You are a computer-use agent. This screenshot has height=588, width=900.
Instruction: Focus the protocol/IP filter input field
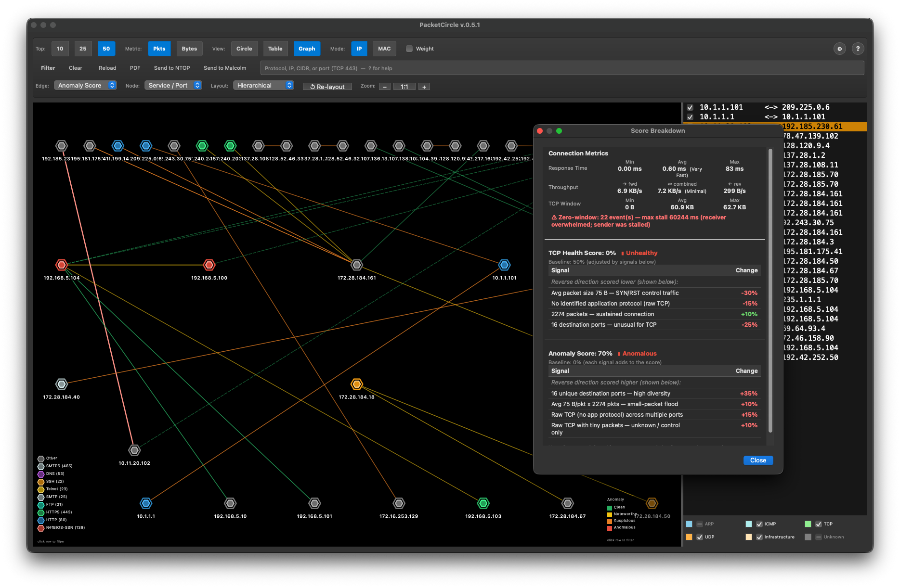[x=562, y=68]
